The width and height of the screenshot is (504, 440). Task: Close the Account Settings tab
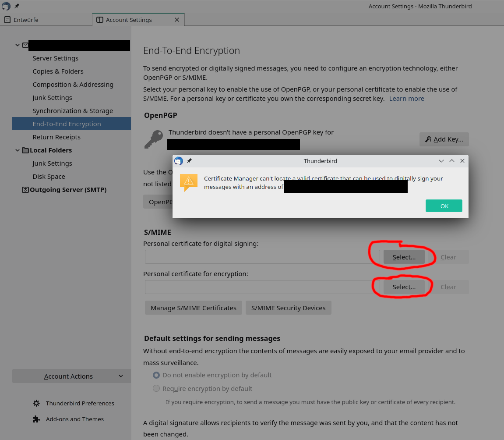point(177,20)
